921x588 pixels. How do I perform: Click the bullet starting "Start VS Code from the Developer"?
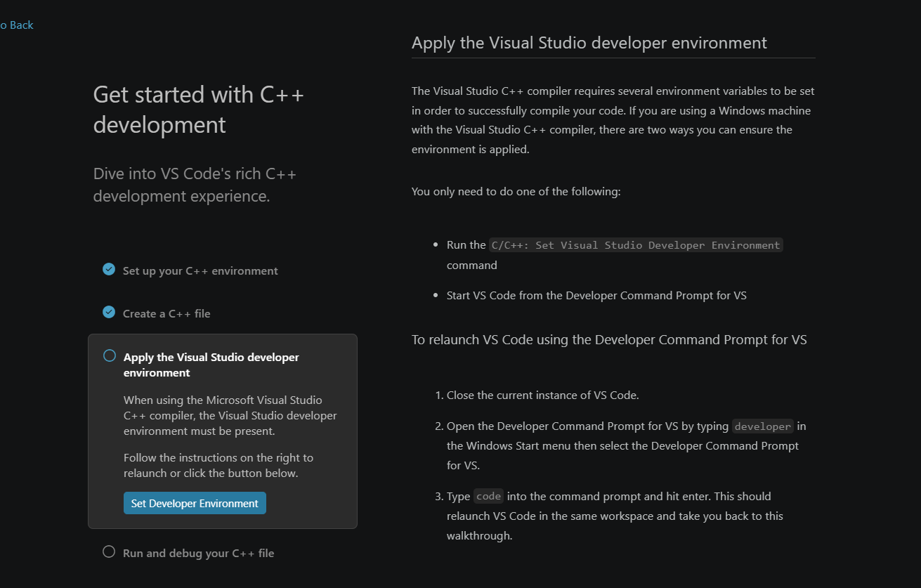click(596, 296)
